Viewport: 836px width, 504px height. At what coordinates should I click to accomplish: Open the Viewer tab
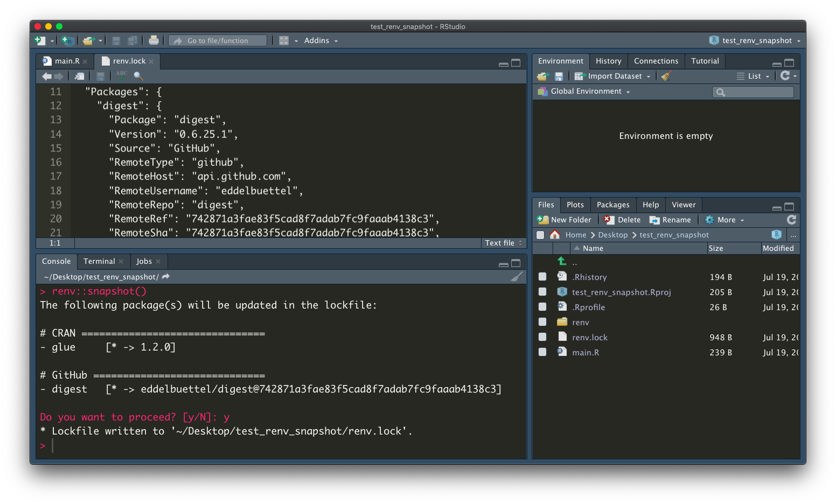point(684,205)
